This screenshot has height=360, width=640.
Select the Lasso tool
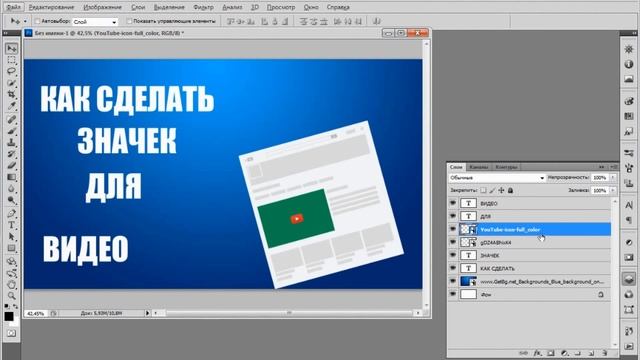pos(11,71)
